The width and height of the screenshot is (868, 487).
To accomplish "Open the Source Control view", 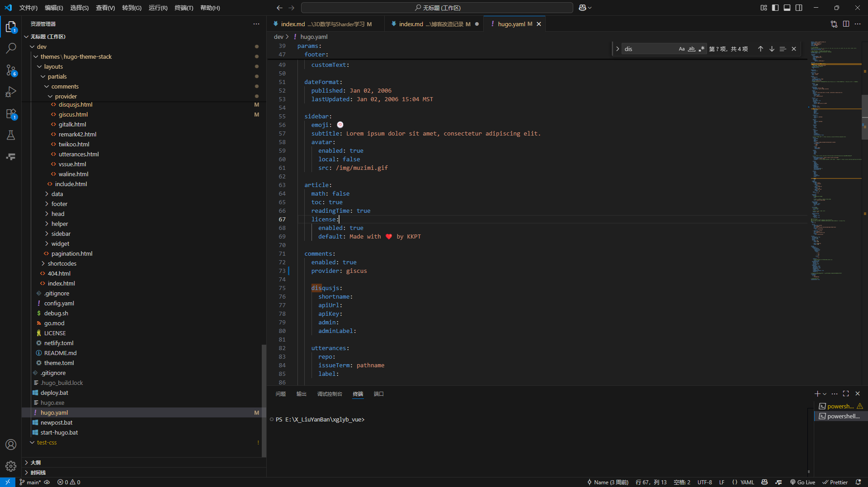I will pyautogui.click(x=11, y=70).
